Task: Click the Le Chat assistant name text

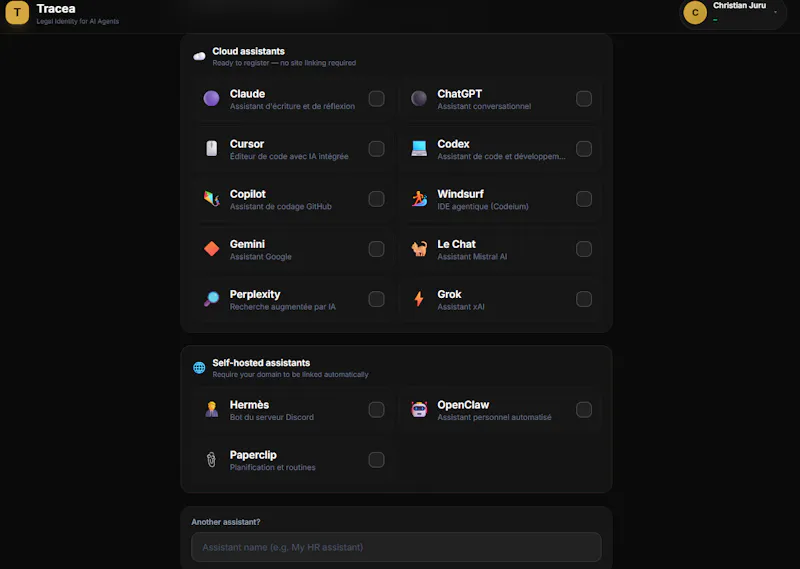Action: [x=457, y=244]
